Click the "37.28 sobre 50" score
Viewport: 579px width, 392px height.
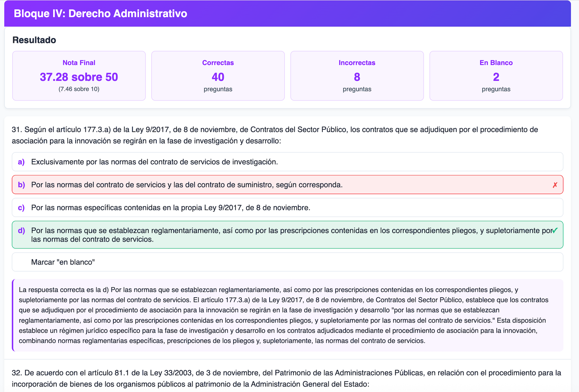point(79,77)
